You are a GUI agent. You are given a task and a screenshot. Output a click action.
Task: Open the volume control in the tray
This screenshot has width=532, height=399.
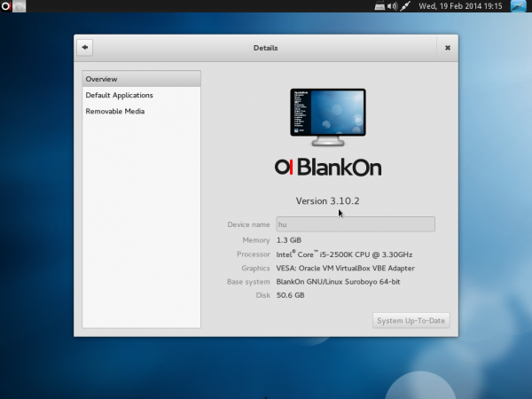pos(392,6)
